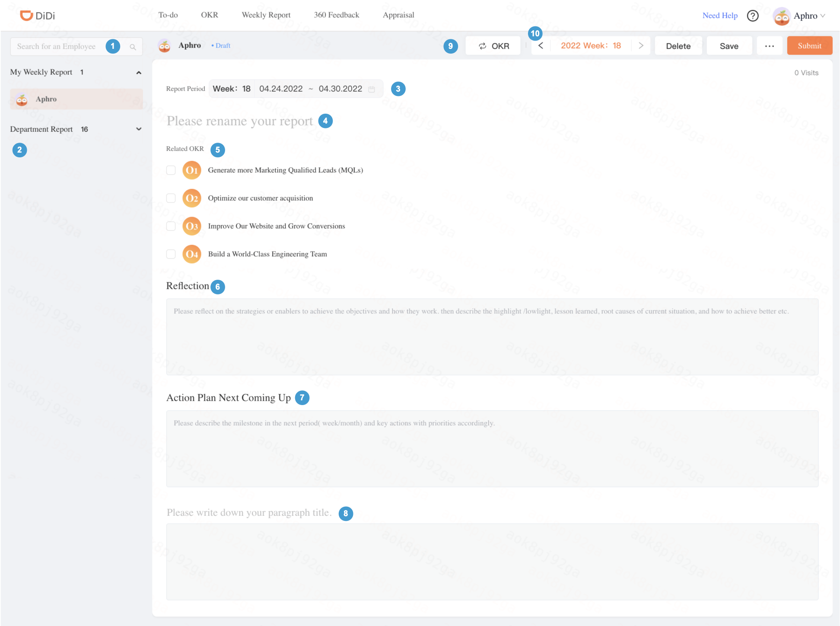The image size is (840, 626).
Task: Open the 360 Feedback tab
Action: (337, 15)
